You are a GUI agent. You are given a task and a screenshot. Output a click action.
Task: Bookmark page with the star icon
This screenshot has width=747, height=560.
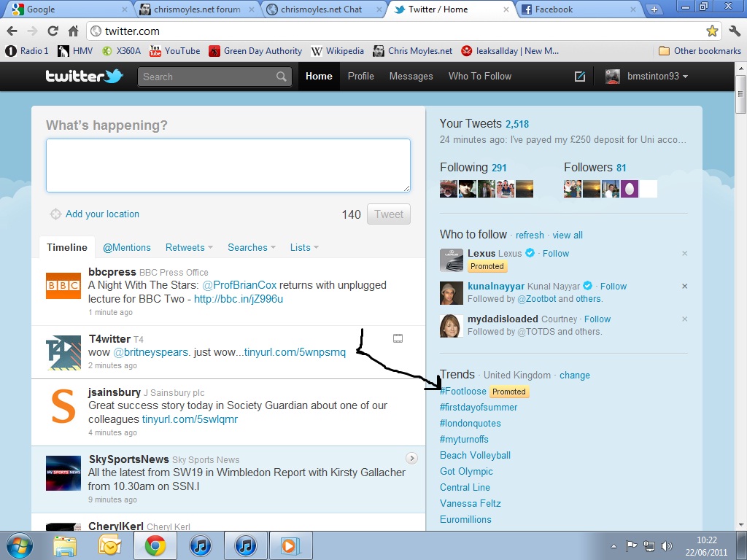(712, 31)
